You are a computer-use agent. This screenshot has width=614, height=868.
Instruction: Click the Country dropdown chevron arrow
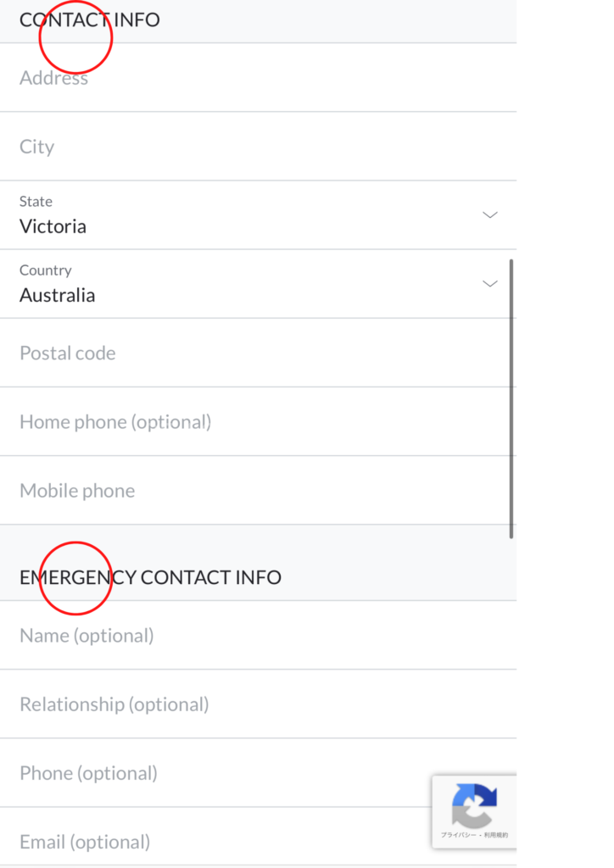click(x=489, y=283)
